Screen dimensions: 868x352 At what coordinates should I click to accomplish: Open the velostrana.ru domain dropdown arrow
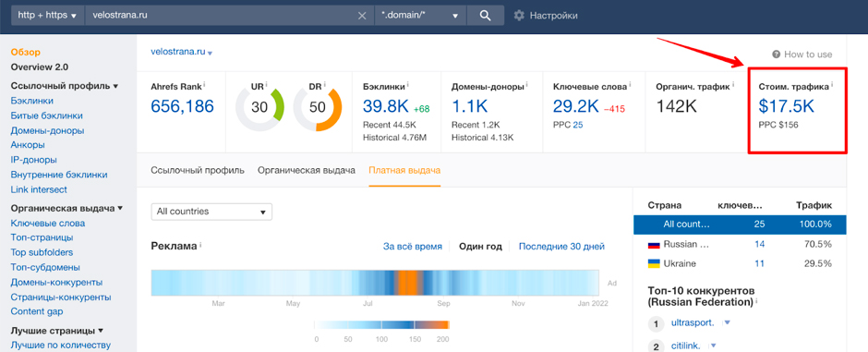(x=211, y=54)
